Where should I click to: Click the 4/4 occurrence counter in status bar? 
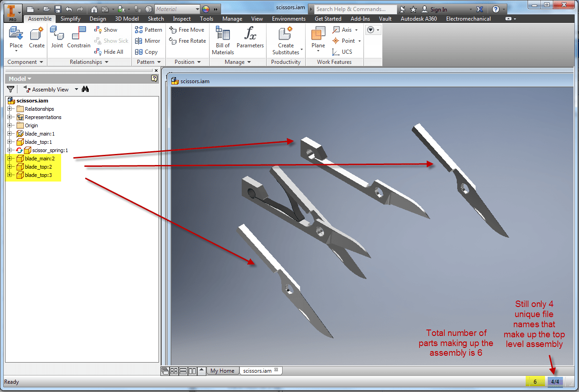(555, 381)
